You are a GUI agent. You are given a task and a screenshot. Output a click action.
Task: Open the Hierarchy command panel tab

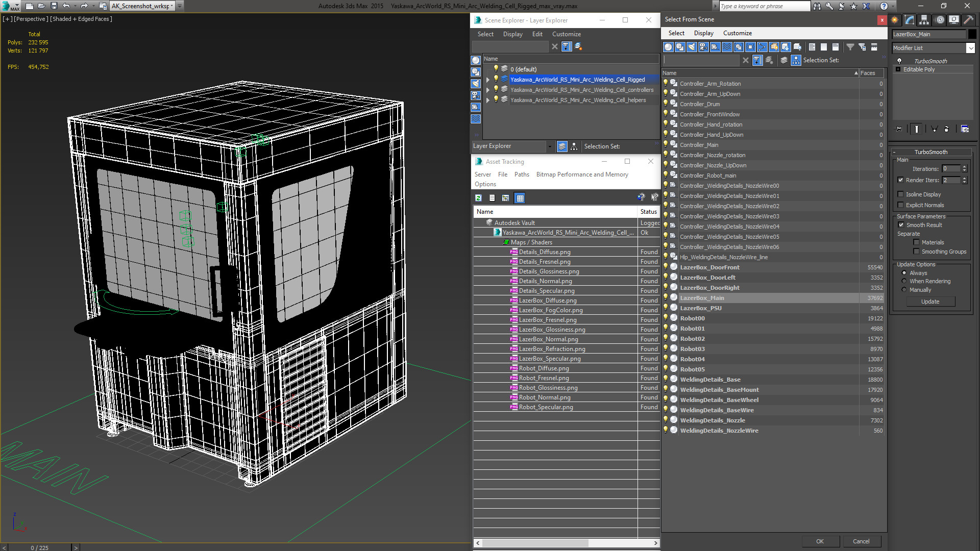tap(924, 20)
